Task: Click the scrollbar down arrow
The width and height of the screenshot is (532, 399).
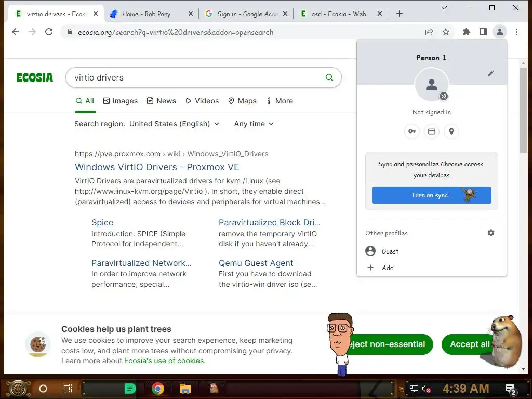Action: point(523,369)
